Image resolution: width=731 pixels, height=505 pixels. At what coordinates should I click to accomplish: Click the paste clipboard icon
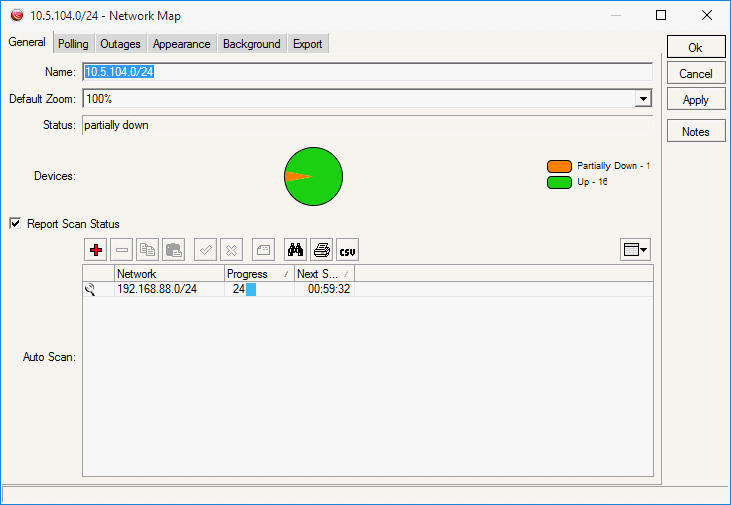(x=173, y=249)
